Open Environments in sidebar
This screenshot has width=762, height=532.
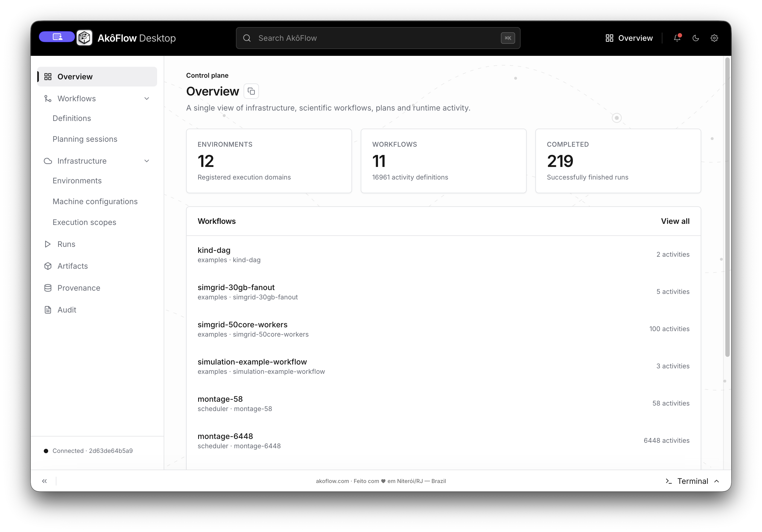(x=77, y=181)
